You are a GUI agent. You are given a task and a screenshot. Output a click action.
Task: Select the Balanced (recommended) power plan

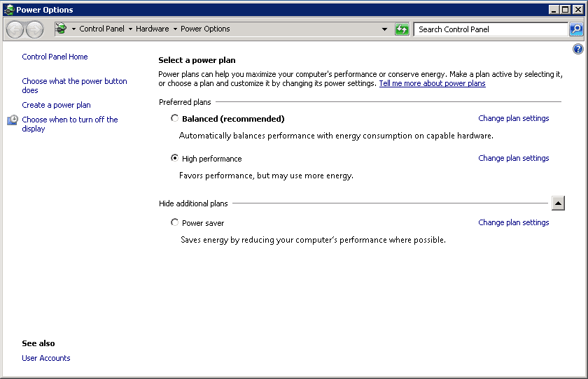175,118
